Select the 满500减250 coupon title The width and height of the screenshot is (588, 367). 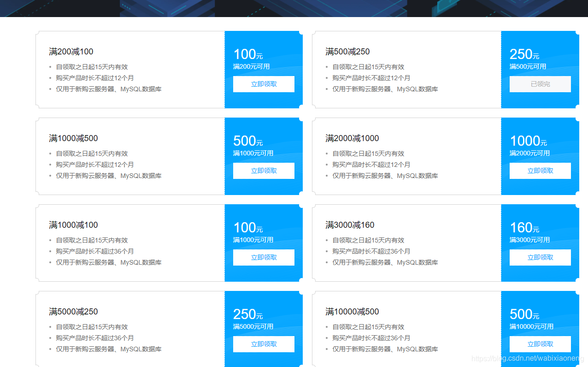(x=347, y=52)
